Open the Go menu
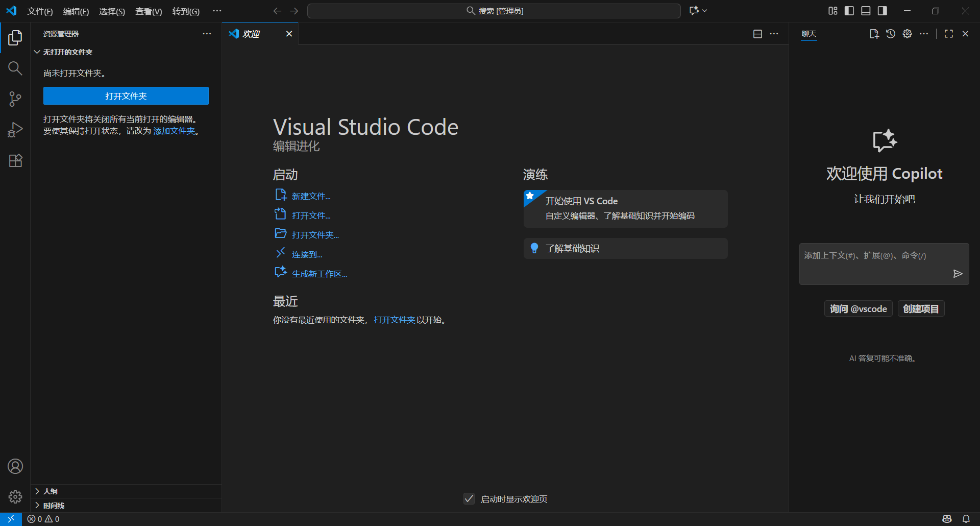The image size is (980, 526). click(x=186, y=11)
